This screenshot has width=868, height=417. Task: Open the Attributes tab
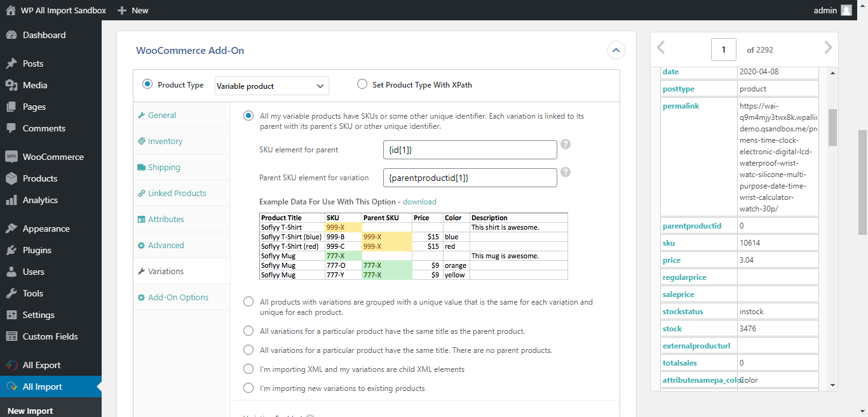(x=182, y=220)
